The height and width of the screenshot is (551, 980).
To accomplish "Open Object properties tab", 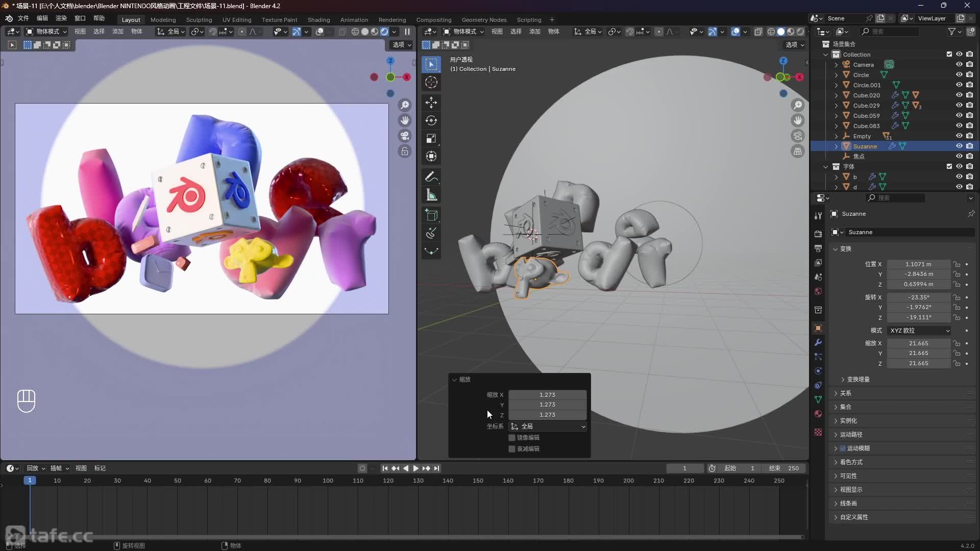I will click(818, 328).
